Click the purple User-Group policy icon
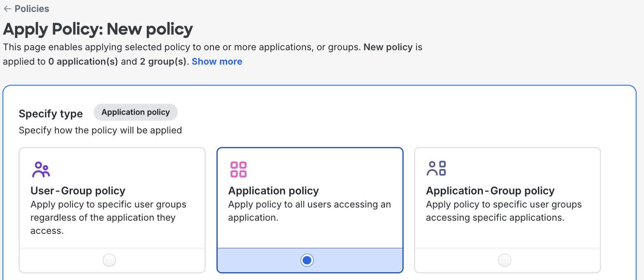 (41, 168)
